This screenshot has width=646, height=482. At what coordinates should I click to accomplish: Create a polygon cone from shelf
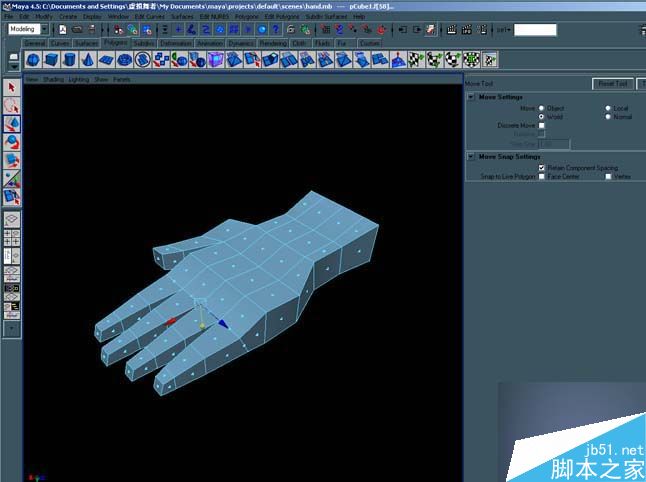[87, 60]
